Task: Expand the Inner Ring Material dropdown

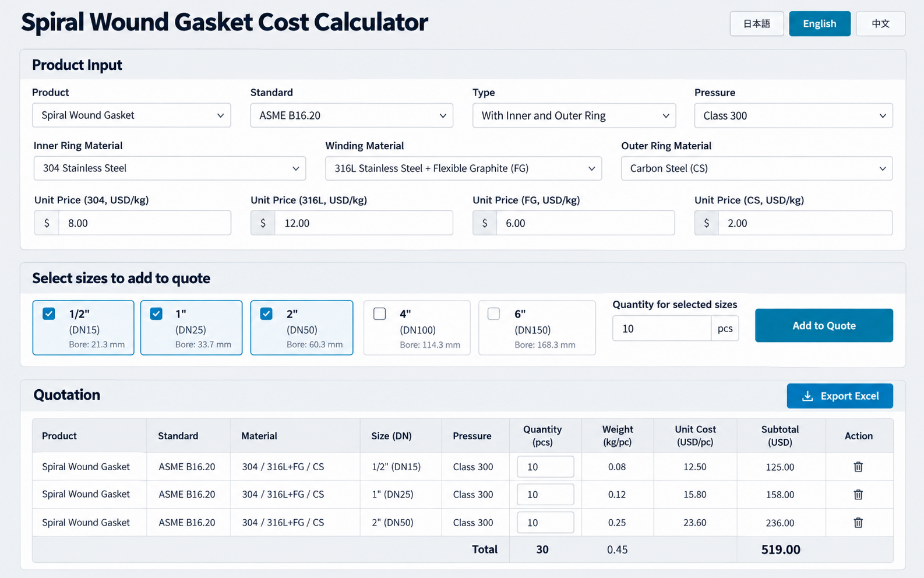Action: point(170,168)
